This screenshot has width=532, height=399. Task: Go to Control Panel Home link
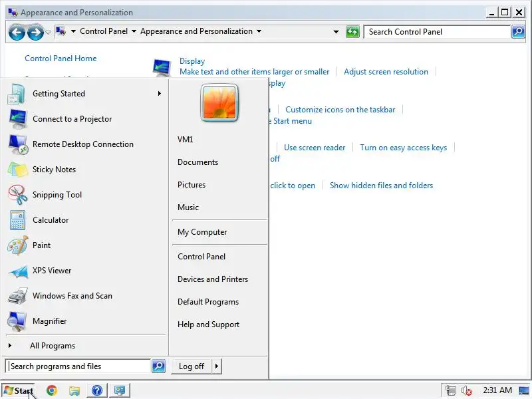(x=61, y=59)
